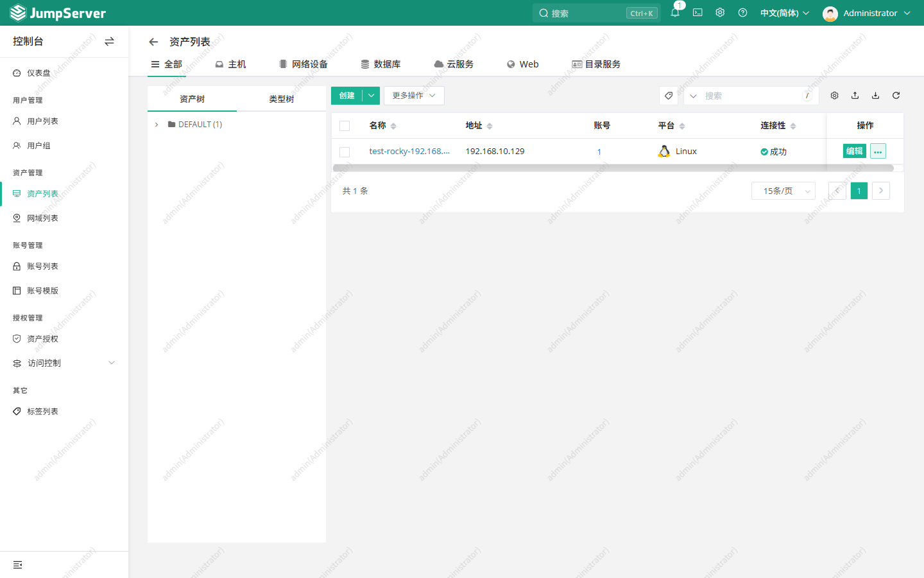This screenshot has height=578, width=924.
Task: Select the 类型树 tab
Action: pyautogui.click(x=281, y=99)
